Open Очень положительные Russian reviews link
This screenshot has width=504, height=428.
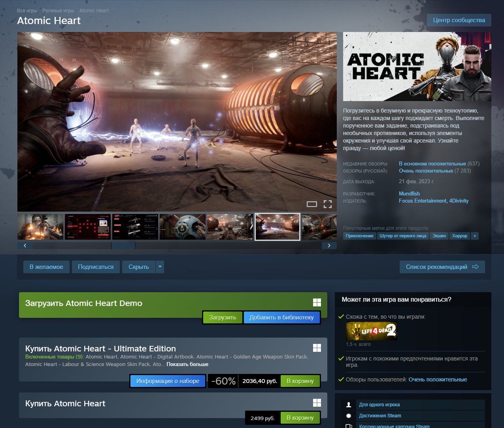click(426, 171)
